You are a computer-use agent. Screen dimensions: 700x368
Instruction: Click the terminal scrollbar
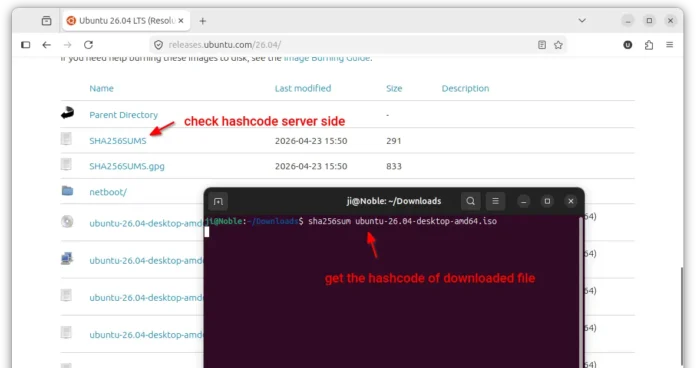580,292
